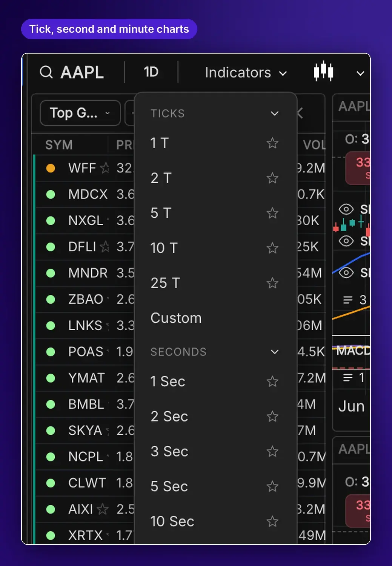Open the candlestick chart type icon
The height and width of the screenshot is (566, 392).
323,71
